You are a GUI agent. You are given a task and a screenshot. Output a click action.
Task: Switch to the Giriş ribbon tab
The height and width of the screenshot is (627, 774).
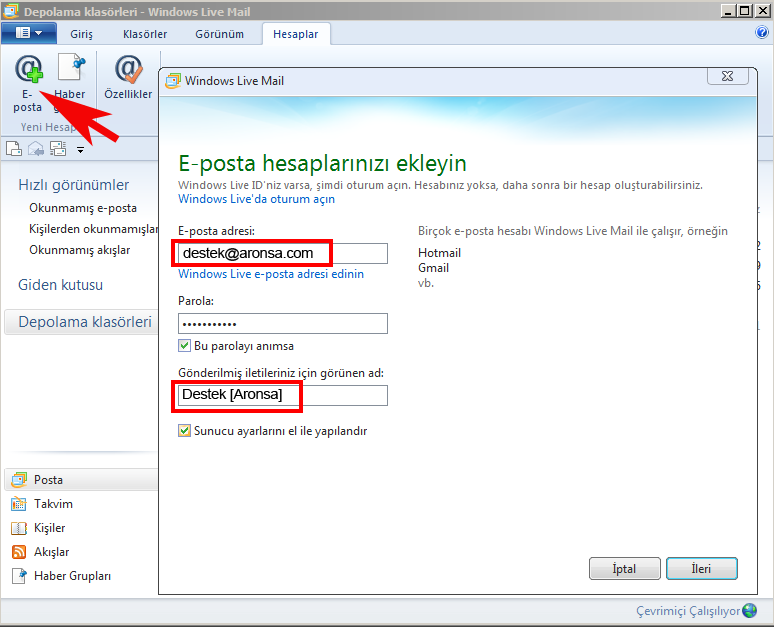81,34
